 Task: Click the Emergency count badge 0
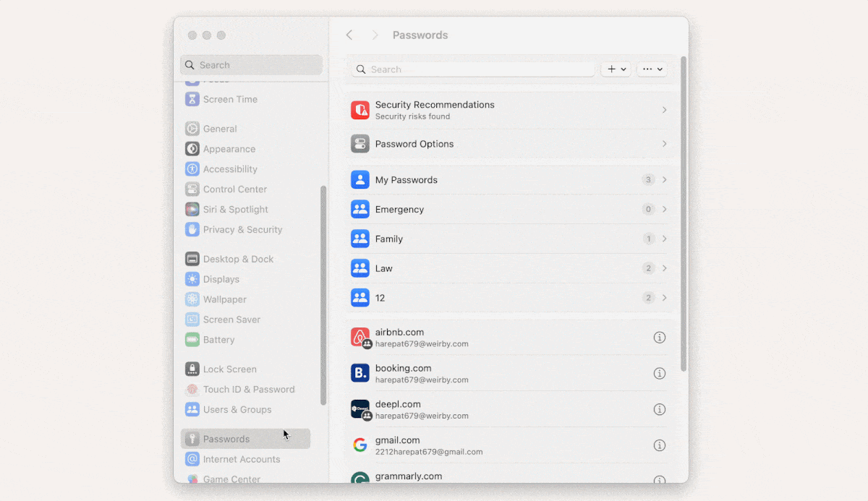click(648, 210)
